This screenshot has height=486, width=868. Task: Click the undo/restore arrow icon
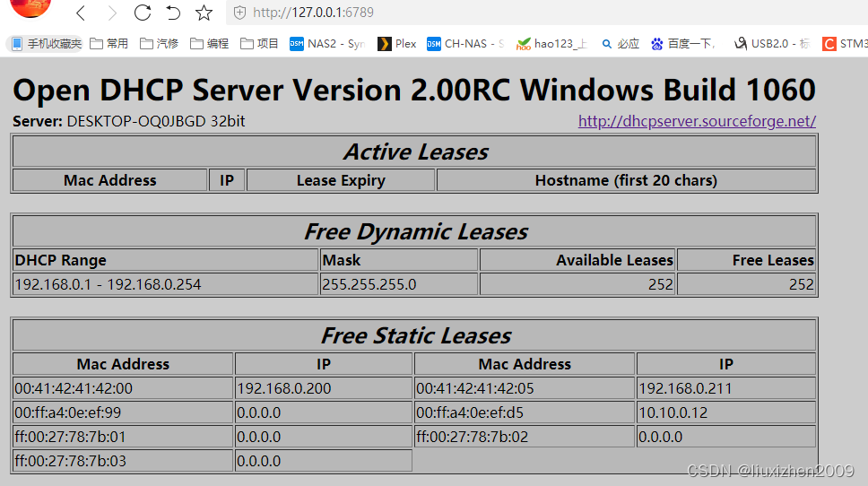pyautogui.click(x=173, y=13)
